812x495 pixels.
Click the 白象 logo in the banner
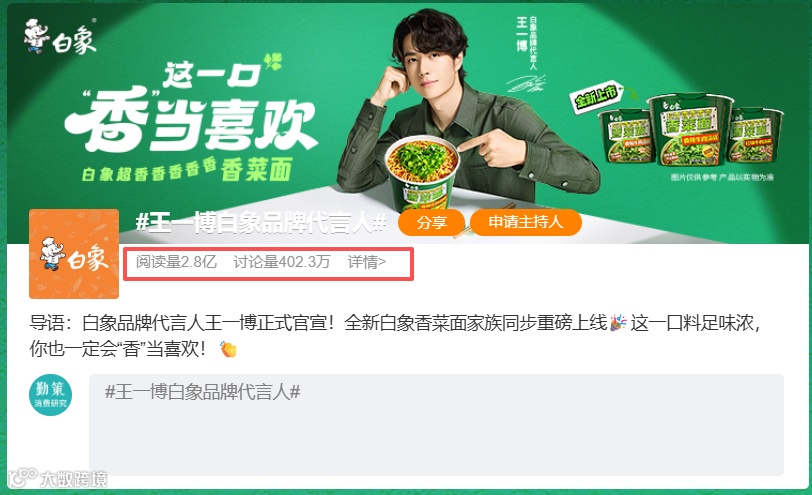click(60, 37)
